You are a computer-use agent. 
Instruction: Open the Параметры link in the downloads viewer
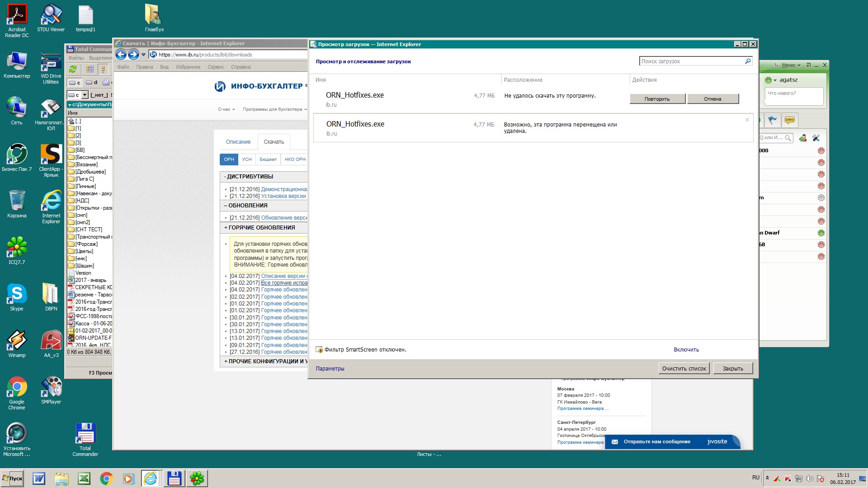[x=330, y=369]
